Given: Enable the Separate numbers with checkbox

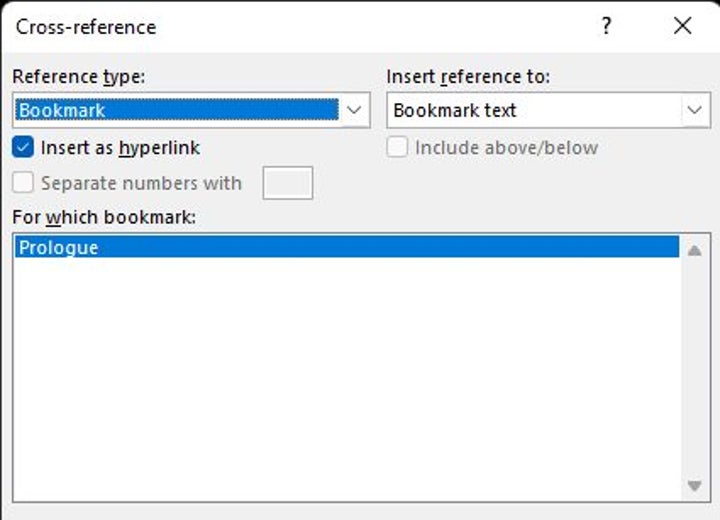Looking at the screenshot, I should [24, 183].
